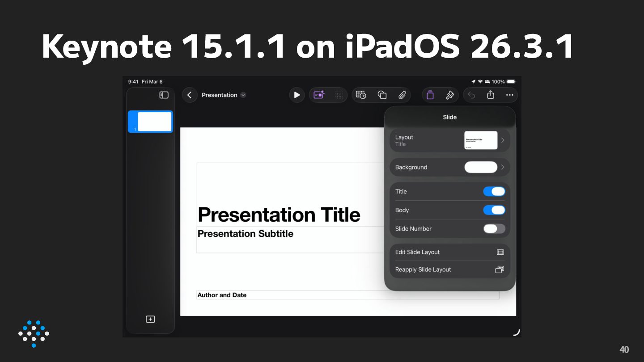Open the Layout row chevron
The width and height of the screenshot is (644, 362).
point(503,140)
